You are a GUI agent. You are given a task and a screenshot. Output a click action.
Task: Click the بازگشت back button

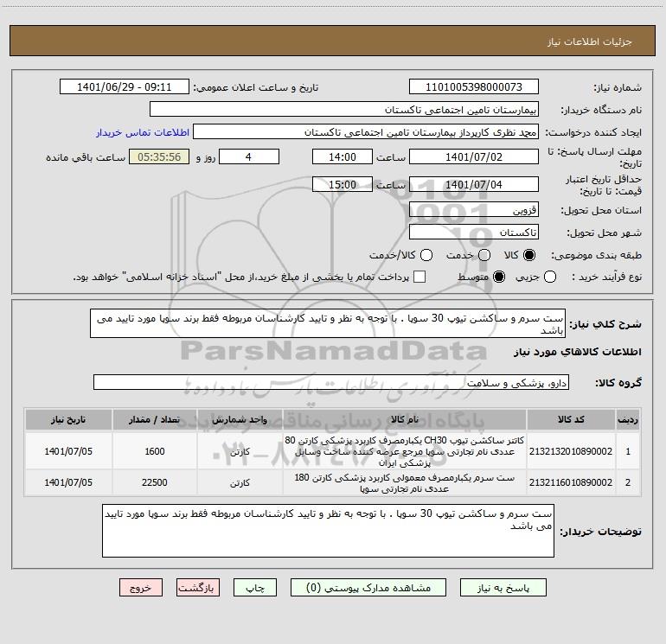tap(198, 588)
